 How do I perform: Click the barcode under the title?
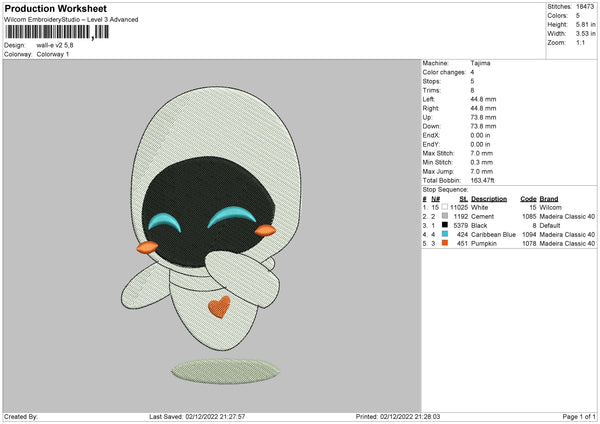(55, 33)
